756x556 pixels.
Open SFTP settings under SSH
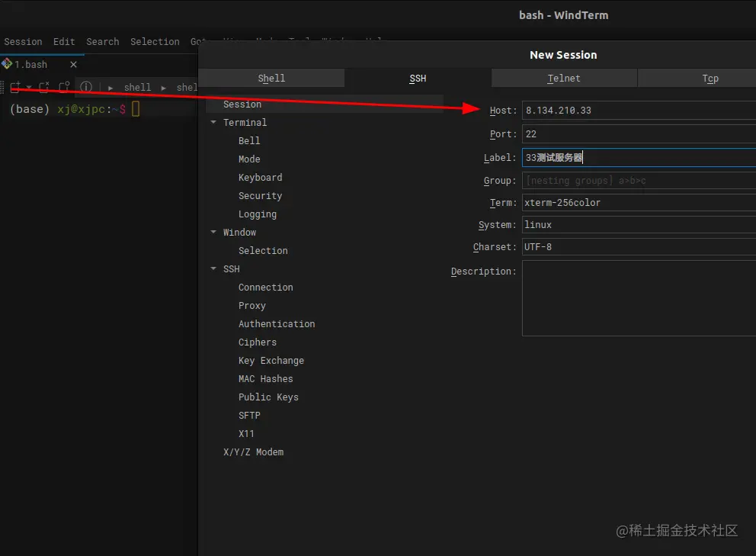(249, 416)
